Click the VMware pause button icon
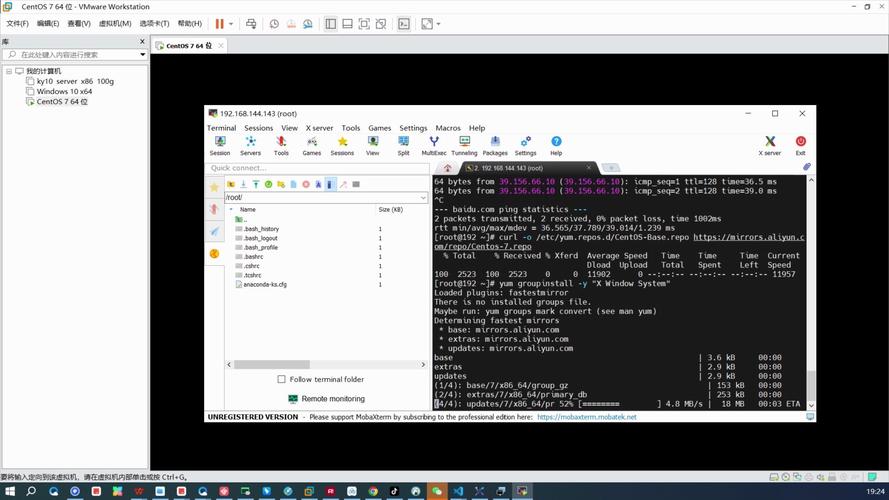Viewport: 889px width, 500px height. click(219, 24)
